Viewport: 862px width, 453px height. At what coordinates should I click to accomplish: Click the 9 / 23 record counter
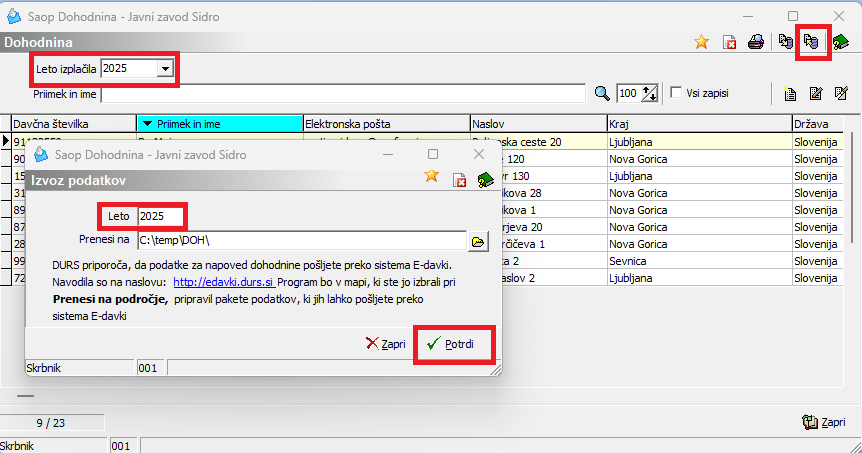click(51, 423)
